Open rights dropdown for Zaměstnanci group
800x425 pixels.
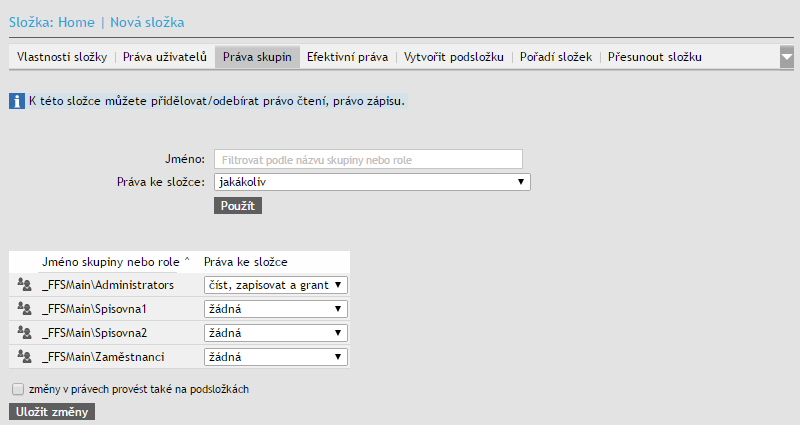click(x=275, y=356)
